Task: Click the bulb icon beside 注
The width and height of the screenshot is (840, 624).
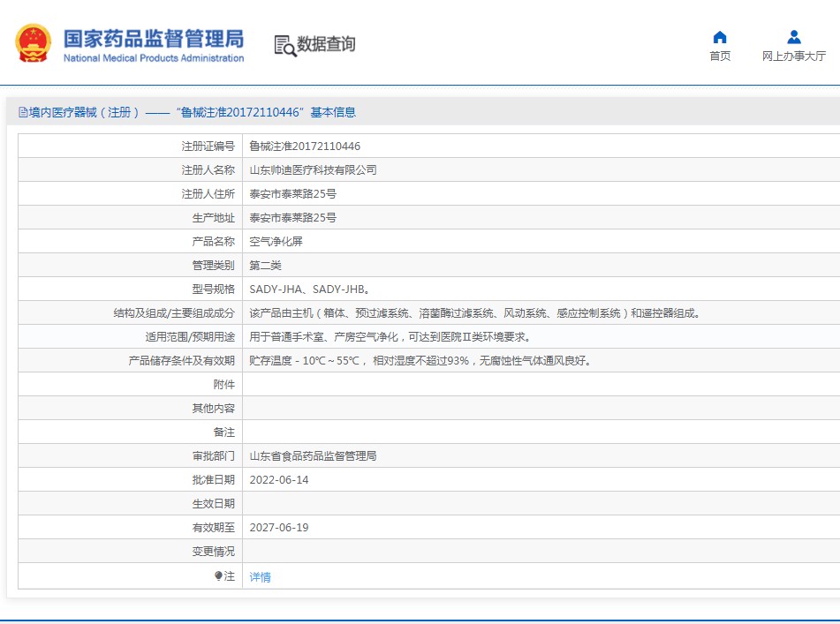Action: [x=218, y=575]
